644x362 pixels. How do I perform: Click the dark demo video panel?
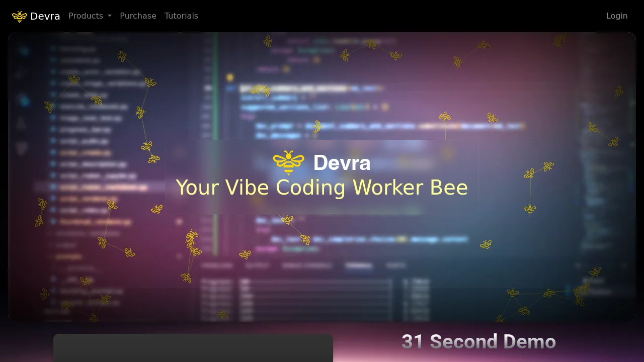(193, 348)
